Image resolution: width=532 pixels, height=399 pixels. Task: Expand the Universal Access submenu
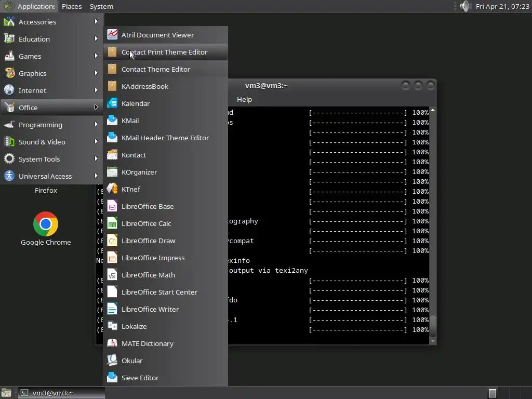pyautogui.click(x=51, y=176)
